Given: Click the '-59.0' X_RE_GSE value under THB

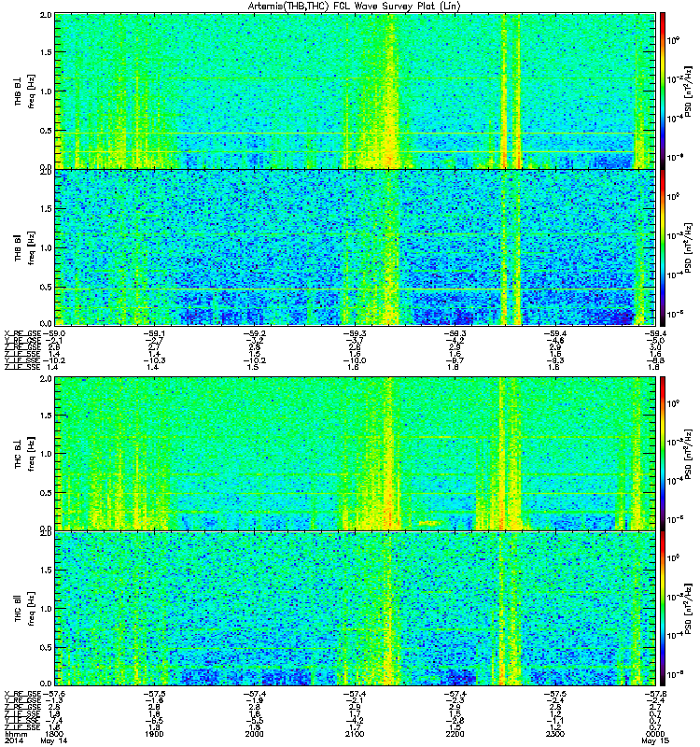Looking at the screenshot, I should point(54,333).
